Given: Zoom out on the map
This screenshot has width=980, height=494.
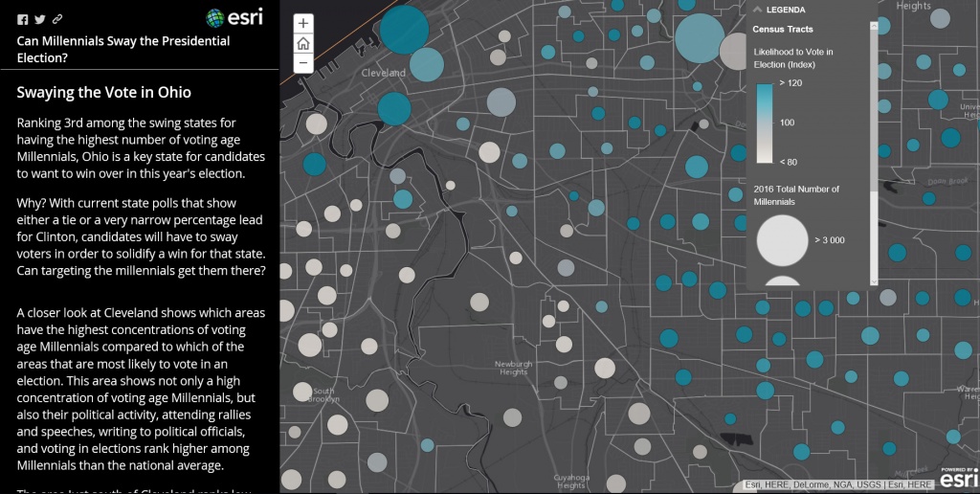Looking at the screenshot, I should coord(303,62).
